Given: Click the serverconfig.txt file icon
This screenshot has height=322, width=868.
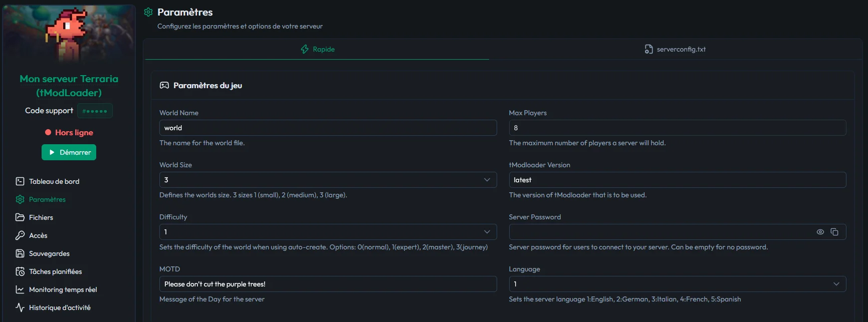Looking at the screenshot, I should (x=649, y=49).
